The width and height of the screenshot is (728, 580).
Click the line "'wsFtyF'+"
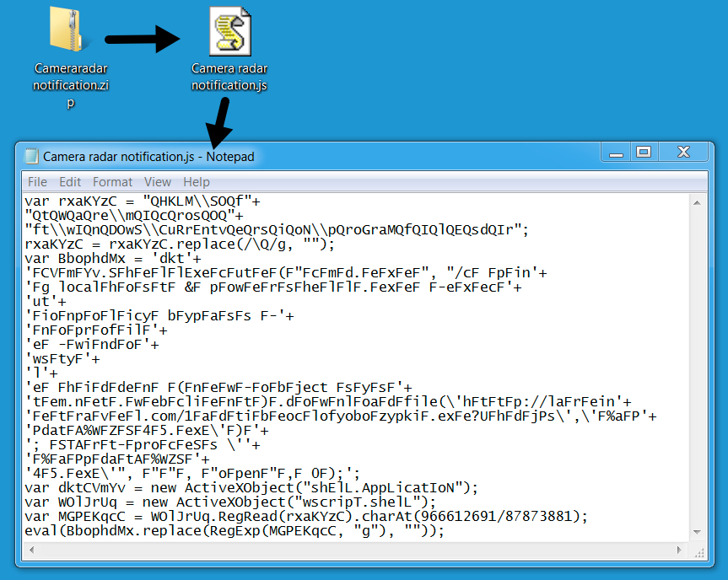[62, 358]
